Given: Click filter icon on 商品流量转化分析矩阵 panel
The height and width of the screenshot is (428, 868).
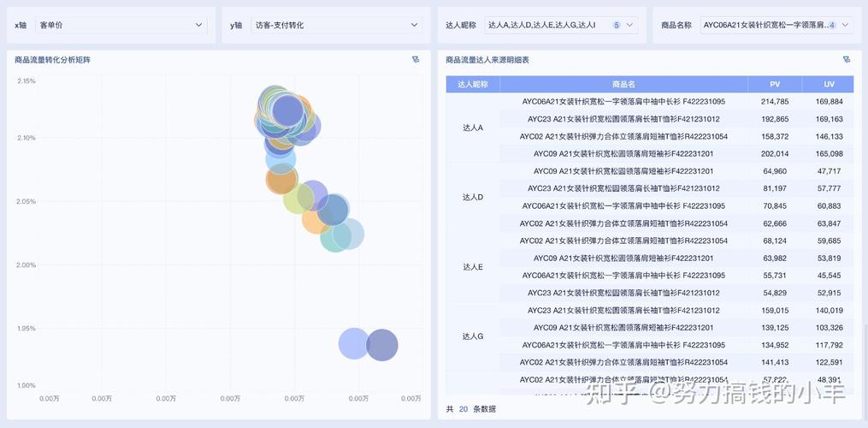Looking at the screenshot, I should (416, 60).
